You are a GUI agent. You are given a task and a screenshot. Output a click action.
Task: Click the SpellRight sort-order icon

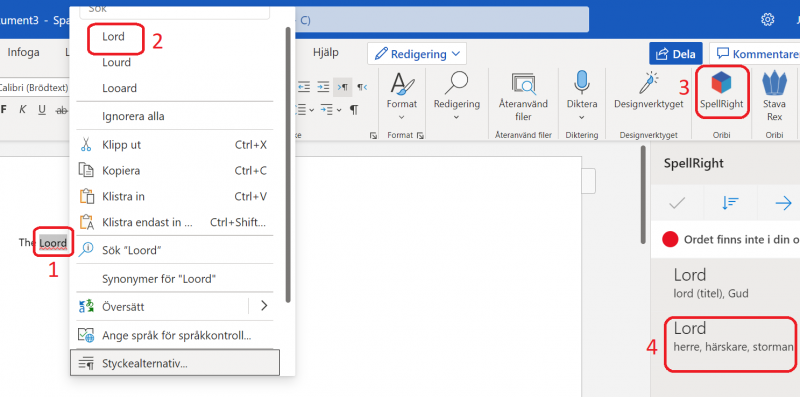[x=731, y=203]
